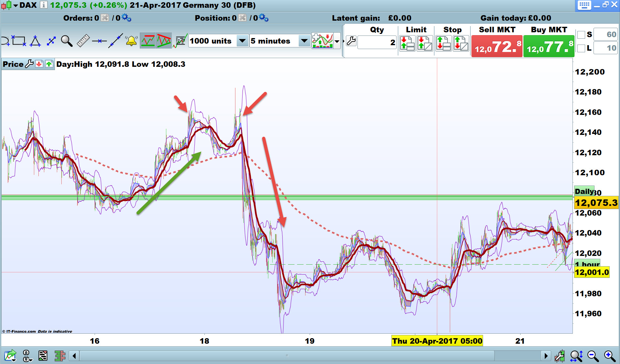Click the zoom out icon at bottom right
The image size is (620, 364).
[593, 356]
